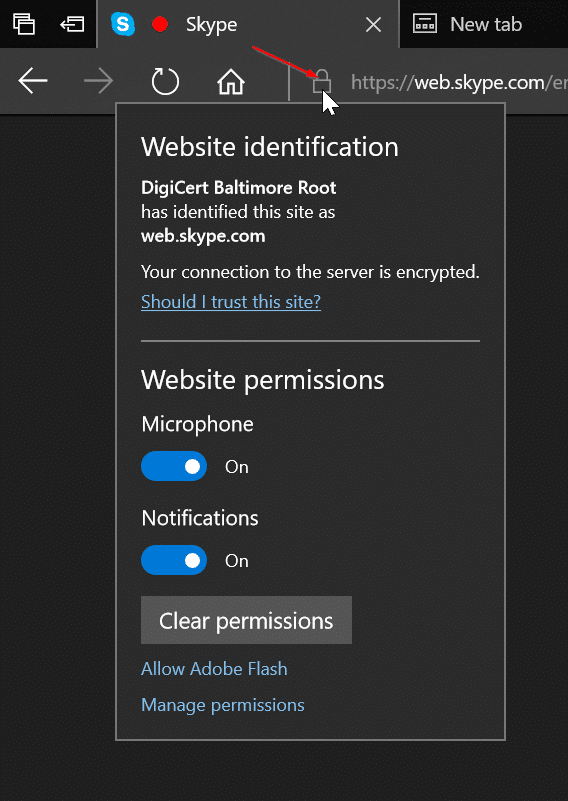Click the red recording indicator in Skype tab

(x=160, y=24)
